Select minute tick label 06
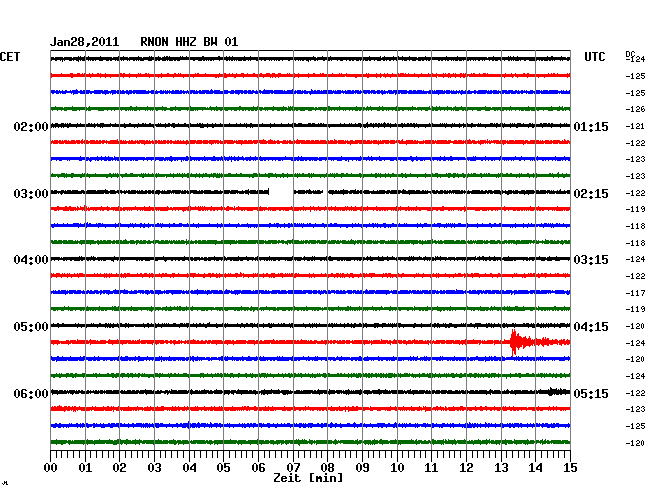650x494 pixels. tap(258, 467)
